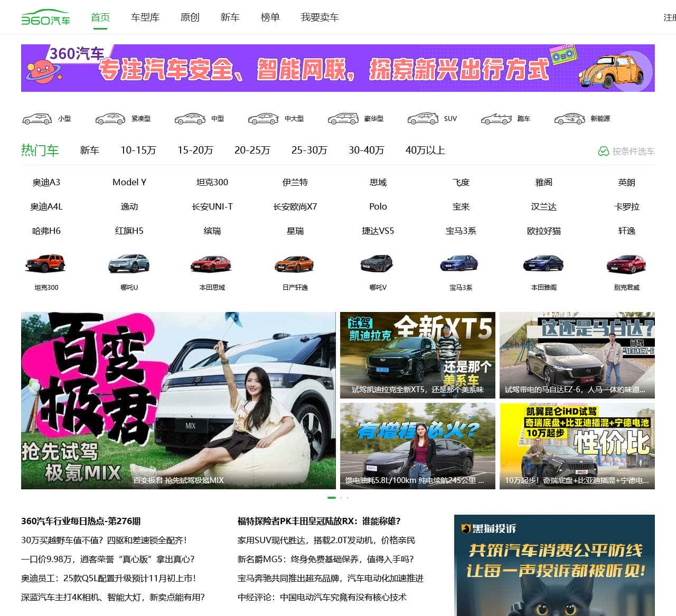Open the 榜单 menu item
The image size is (676, 616).
(270, 17)
